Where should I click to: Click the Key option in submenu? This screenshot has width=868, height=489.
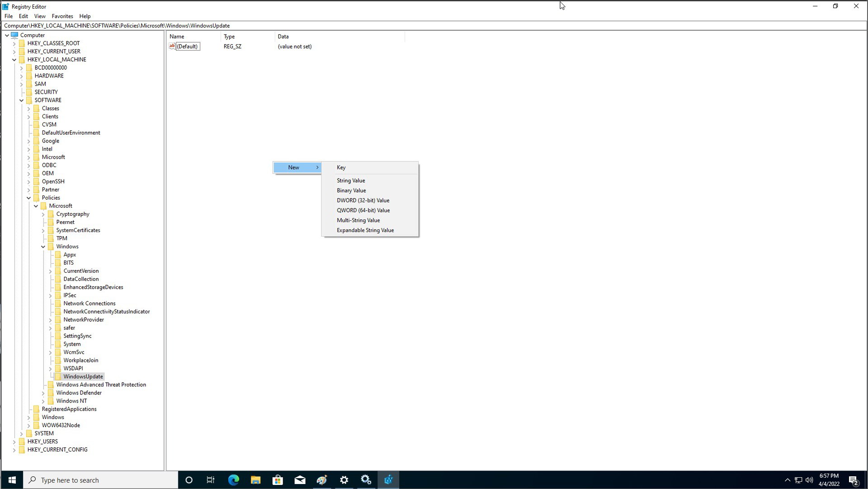coord(342,167)
